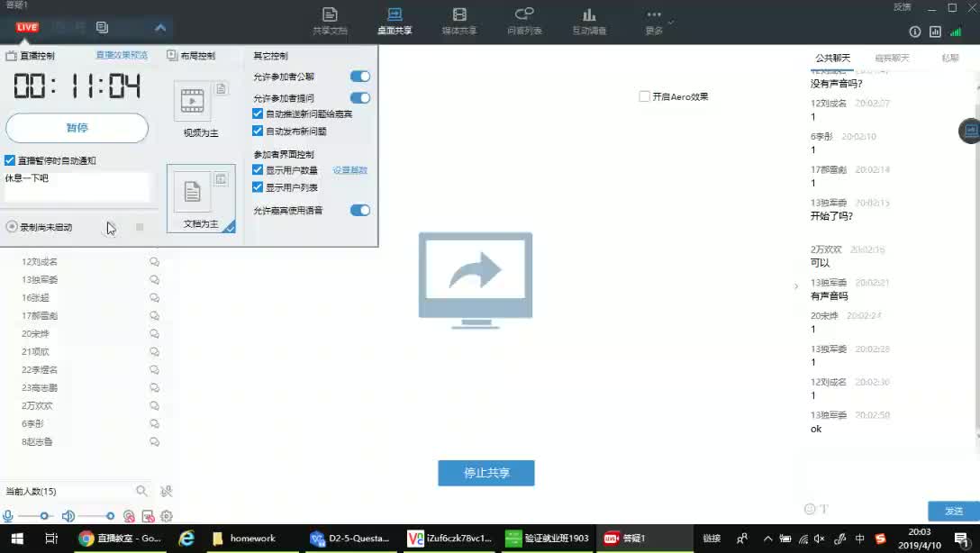Open the 共享文档 document sharing tool
The width and height of the screenshot is (980, 553).
pos(330,21)
